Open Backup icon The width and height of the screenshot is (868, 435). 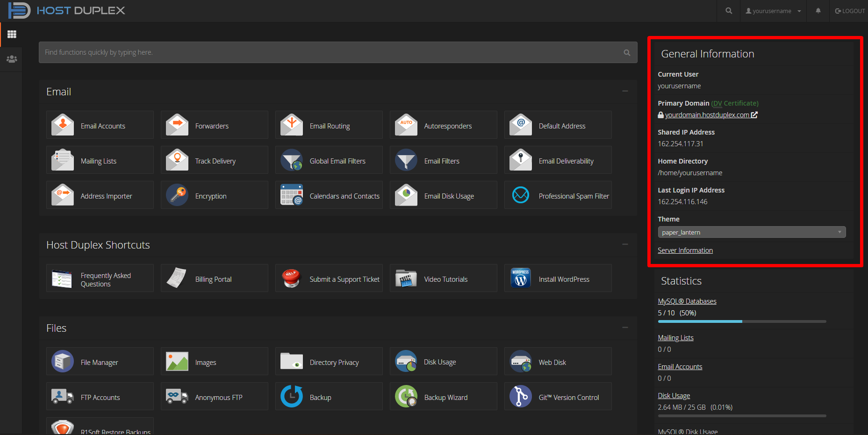pos(292,396)
